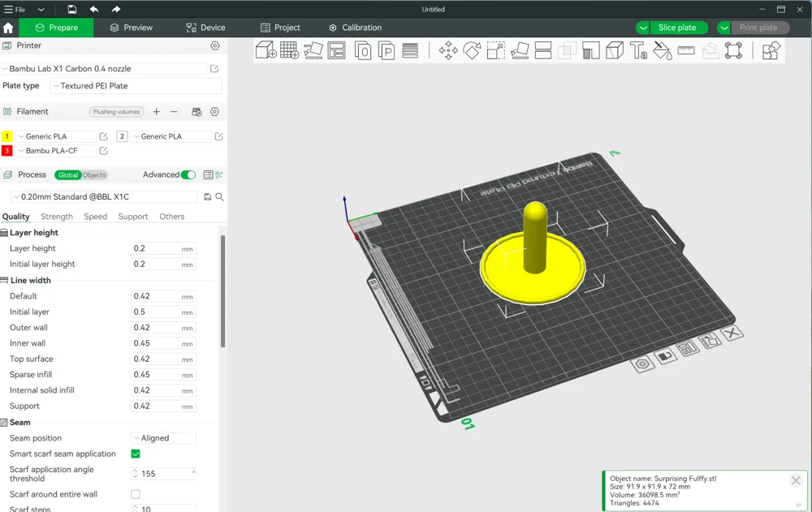Remove a filament with the minus icon

point(174,111)
